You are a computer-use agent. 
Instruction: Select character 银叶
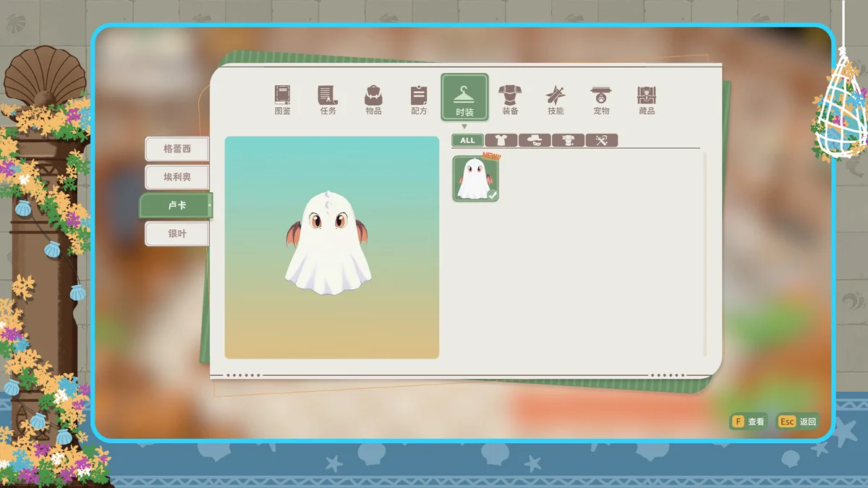176,234
